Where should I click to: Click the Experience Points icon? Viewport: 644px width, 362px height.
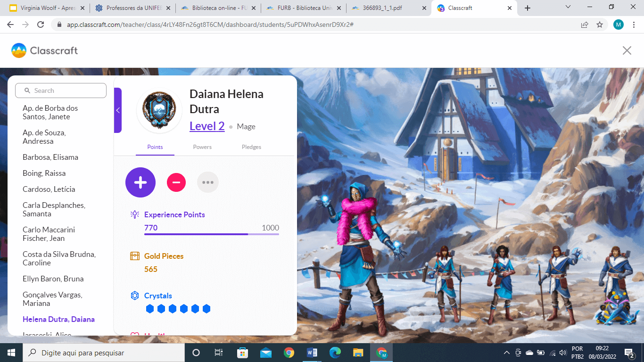tap(135, 214)
